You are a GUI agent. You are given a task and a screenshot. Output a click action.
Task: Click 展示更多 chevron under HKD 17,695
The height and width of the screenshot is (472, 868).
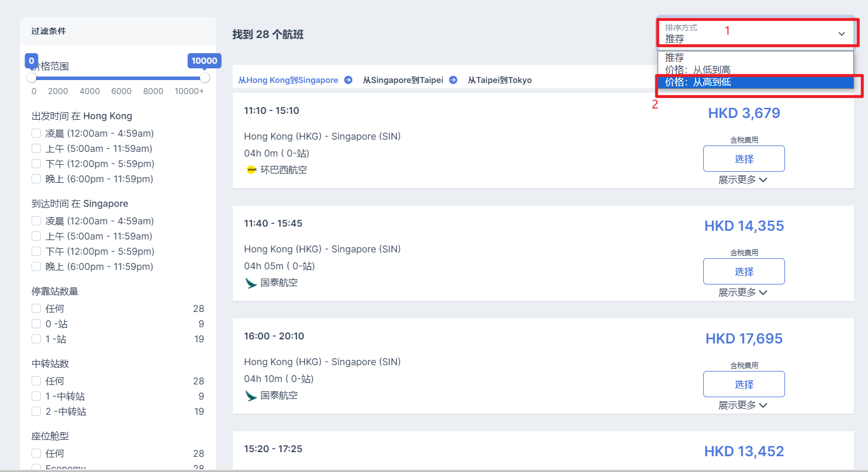pyautogui.click(x=763, y=405)
